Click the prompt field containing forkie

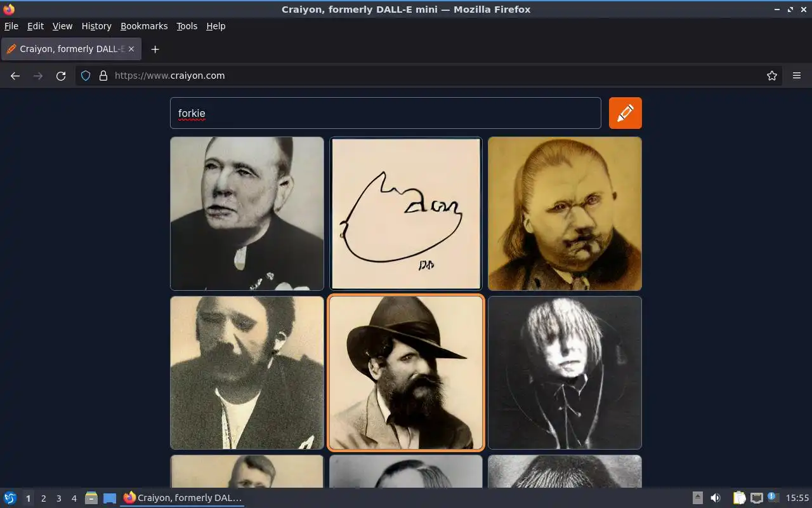click(x=385, y=113)
